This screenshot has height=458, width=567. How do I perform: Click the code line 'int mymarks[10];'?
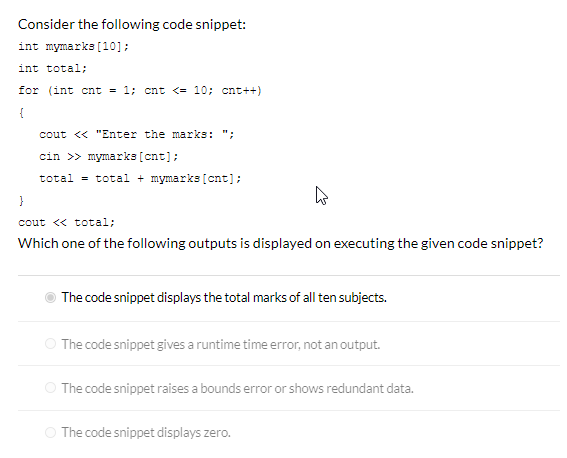tap(73, 47)
